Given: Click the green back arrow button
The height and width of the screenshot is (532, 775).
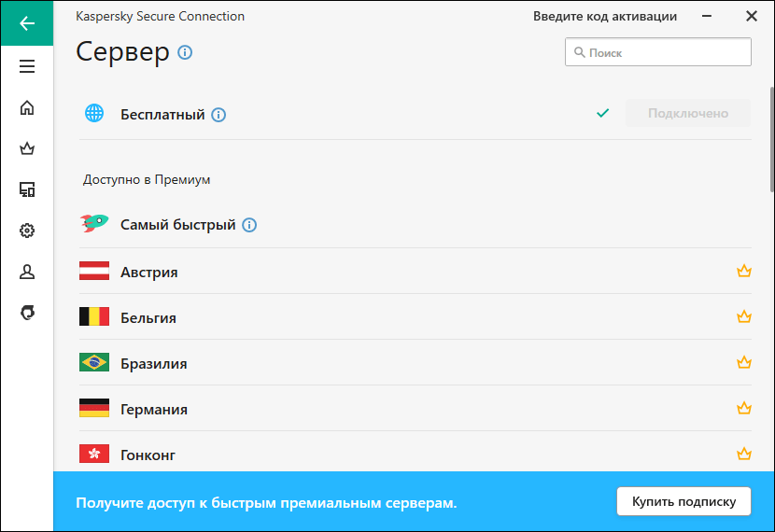Looking at the screenshot, I should pyautogui.click(x=26, y=23).
